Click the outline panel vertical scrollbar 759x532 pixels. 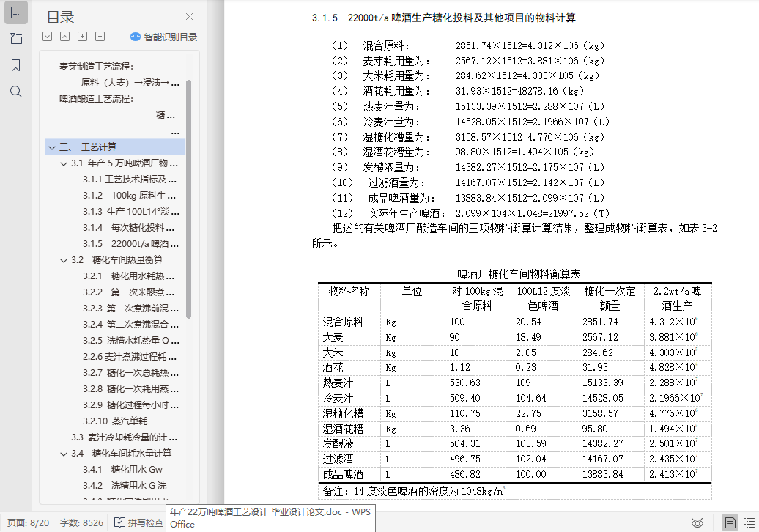(x=189, y=199)
